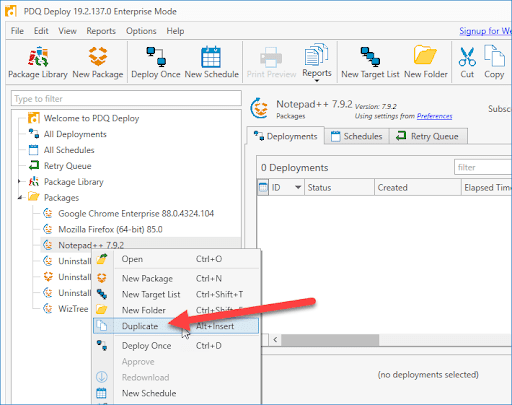Select Google Chrome Enterprise 88.0.4324.104 package
This screenshot has height=405, width=512.
click(x=136, y=213)
